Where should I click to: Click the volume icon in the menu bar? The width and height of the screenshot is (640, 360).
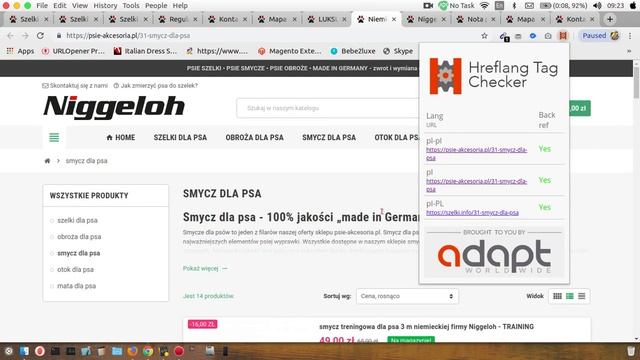tap(597, 5)
